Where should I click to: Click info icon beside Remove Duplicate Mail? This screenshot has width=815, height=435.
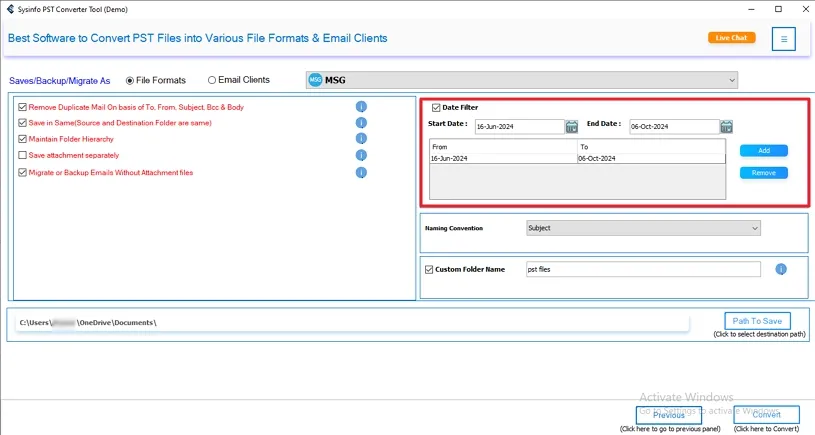[x=361, y=107]
